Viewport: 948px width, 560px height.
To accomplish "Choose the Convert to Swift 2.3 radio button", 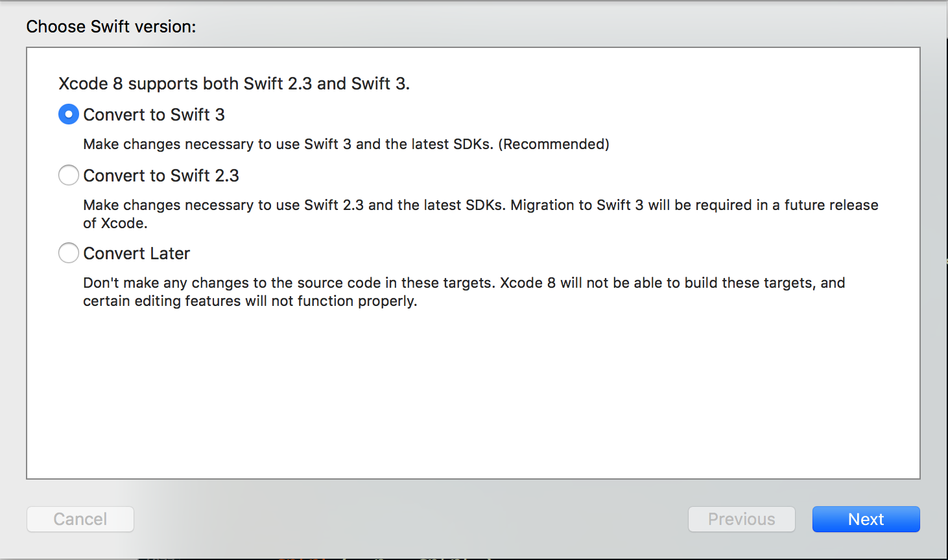I will pyautogui.click(x=69, y=176).
